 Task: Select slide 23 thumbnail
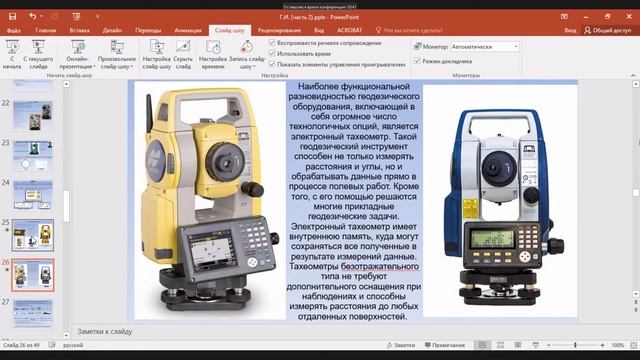pyautogui.click(x=33, y=155)
